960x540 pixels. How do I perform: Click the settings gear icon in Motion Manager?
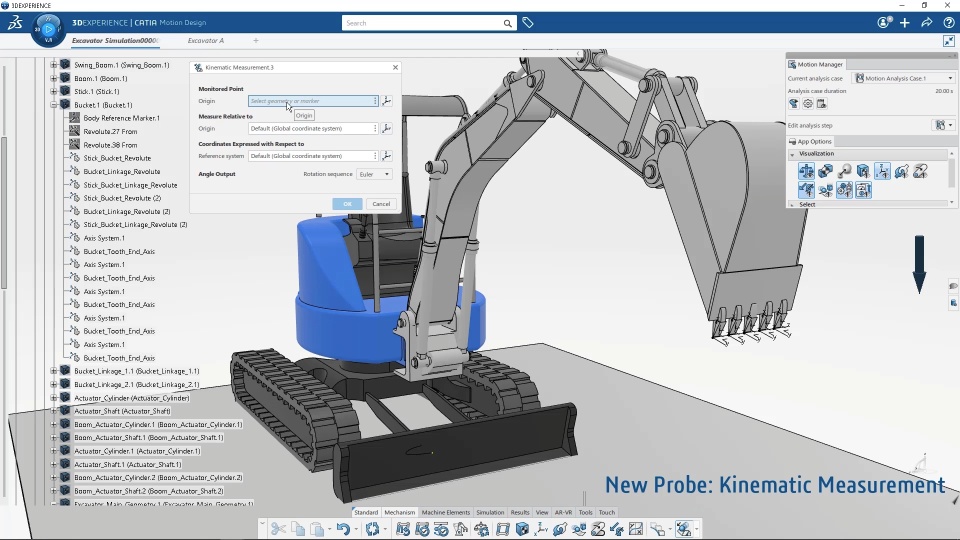[x=808, y=104]
